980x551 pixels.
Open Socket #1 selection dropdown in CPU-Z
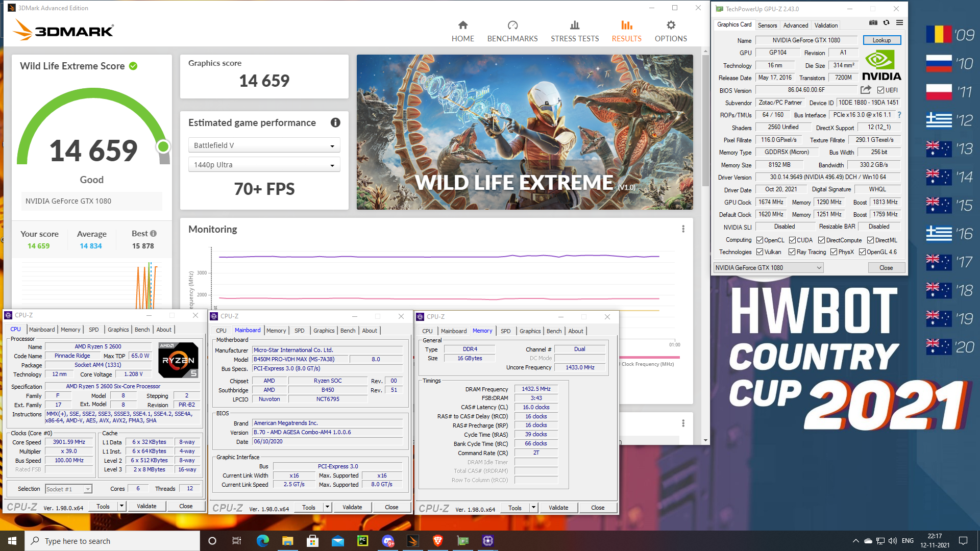[x=68, y=489]
